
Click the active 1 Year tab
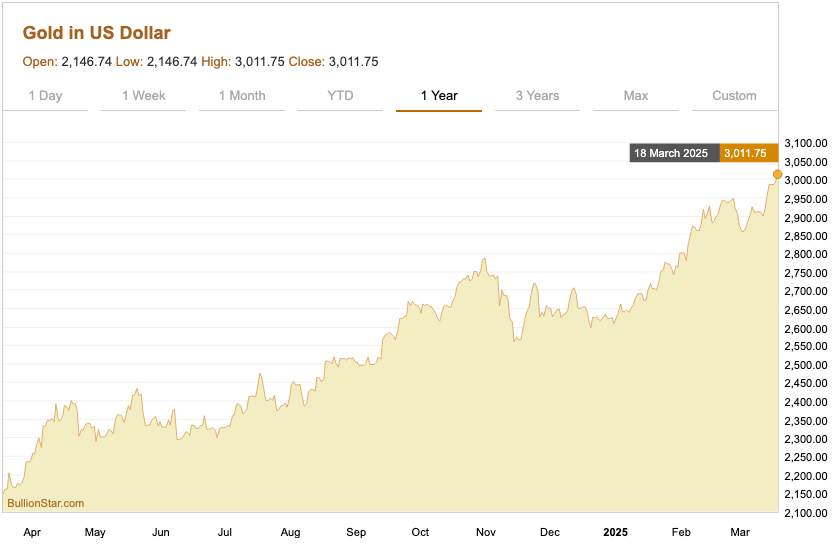(x=439, y=96)
